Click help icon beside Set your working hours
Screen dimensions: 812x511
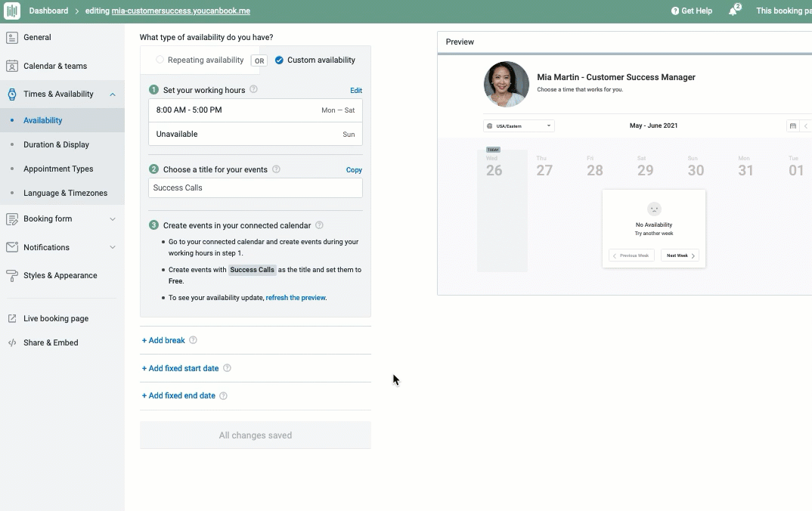tap(253, 89)
